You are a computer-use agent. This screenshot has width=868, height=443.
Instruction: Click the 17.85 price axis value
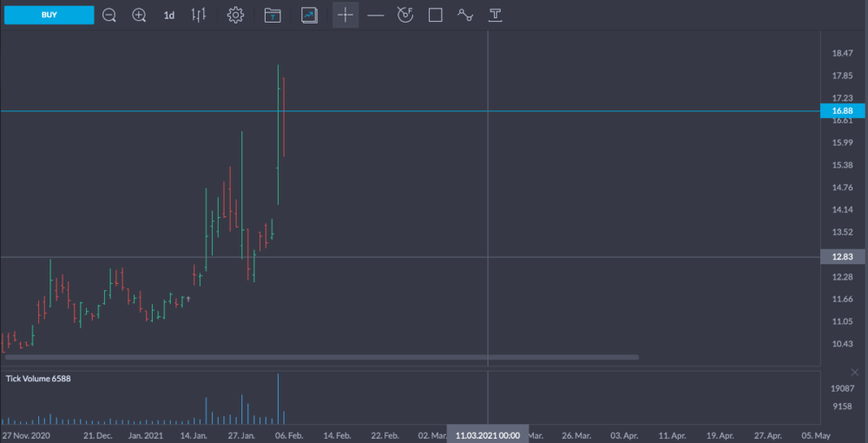[842, 76]
